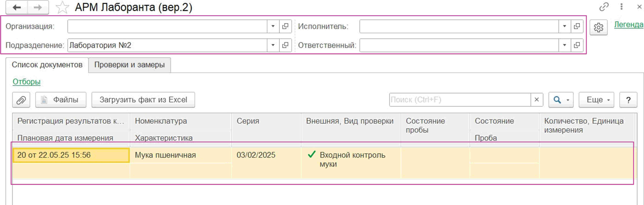Open help with the question mark button
The image size is (644, 205).
click(x=628, y=100)
